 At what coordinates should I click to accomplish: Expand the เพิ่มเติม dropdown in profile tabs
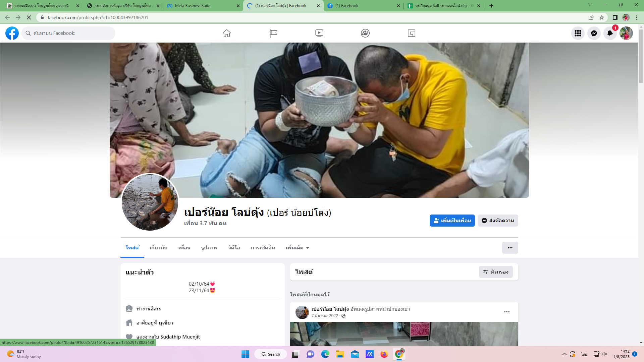coord(297,248)
